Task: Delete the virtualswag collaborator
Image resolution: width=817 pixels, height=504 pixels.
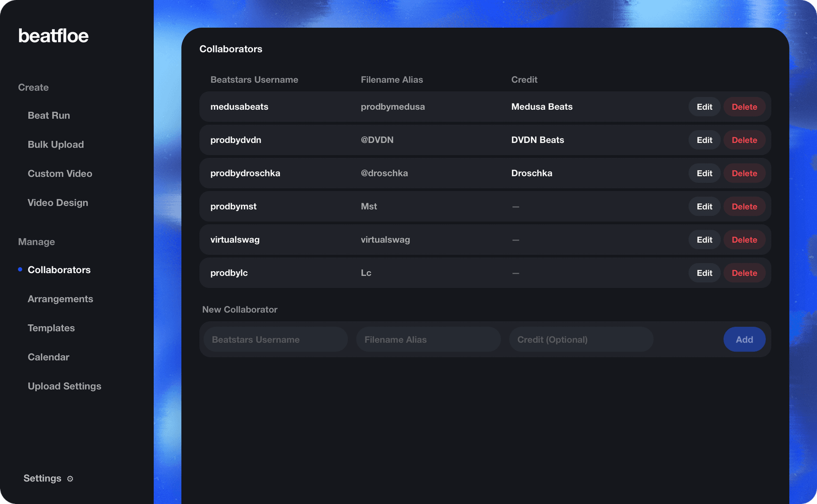Action: coord(744,239)
